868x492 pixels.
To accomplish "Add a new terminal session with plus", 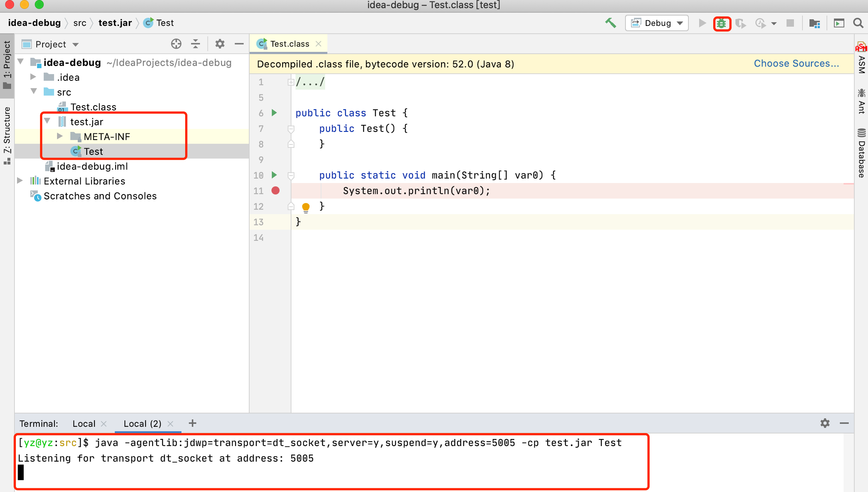I will pyautogui.click(x=192, y=423).
